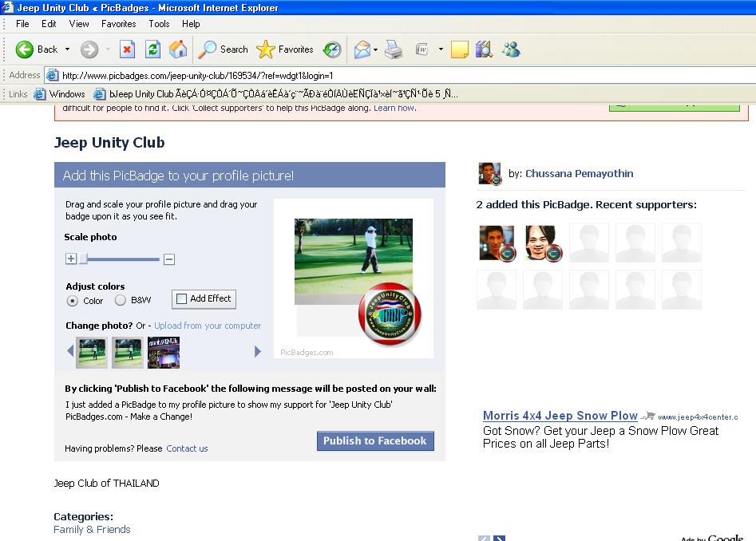Open the Favorites star icon

click(265, 49)
